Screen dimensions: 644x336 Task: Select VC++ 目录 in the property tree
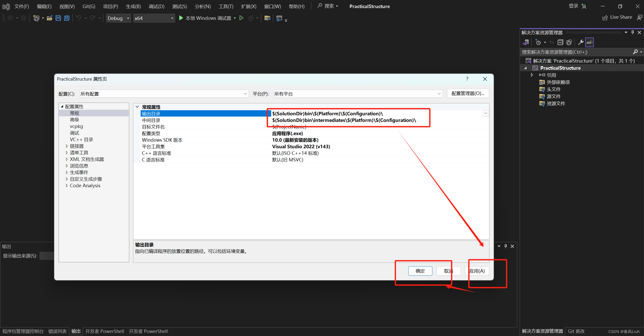pos(81,140)
